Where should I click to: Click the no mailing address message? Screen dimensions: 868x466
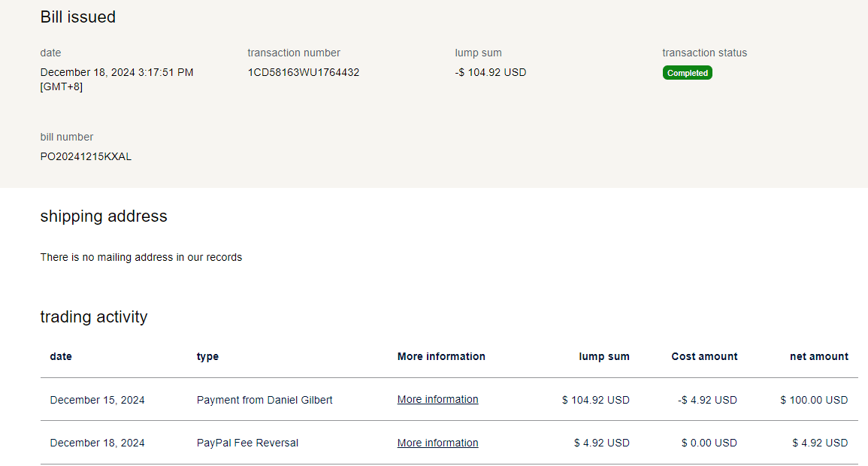141,258
